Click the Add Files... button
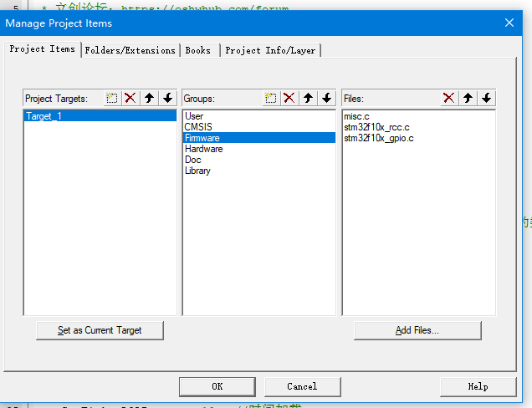The width and height of the screenshot is (532, 408). pyautogui.click(x=417, y=330)
